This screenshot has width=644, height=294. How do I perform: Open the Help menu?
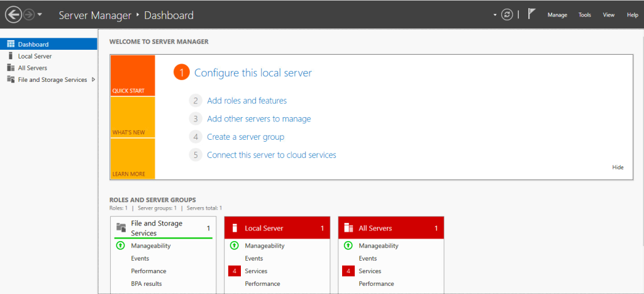[633, 15]
